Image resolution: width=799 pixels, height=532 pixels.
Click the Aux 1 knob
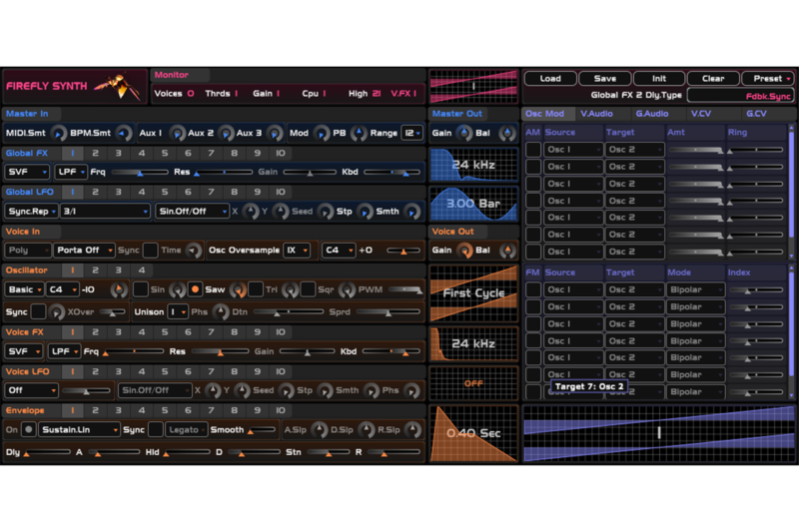(176, 133)
